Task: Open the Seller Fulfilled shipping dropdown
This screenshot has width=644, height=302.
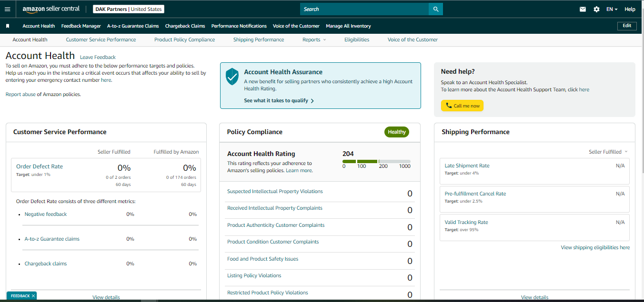Action: pyautogui.click(x=608, y=152)
